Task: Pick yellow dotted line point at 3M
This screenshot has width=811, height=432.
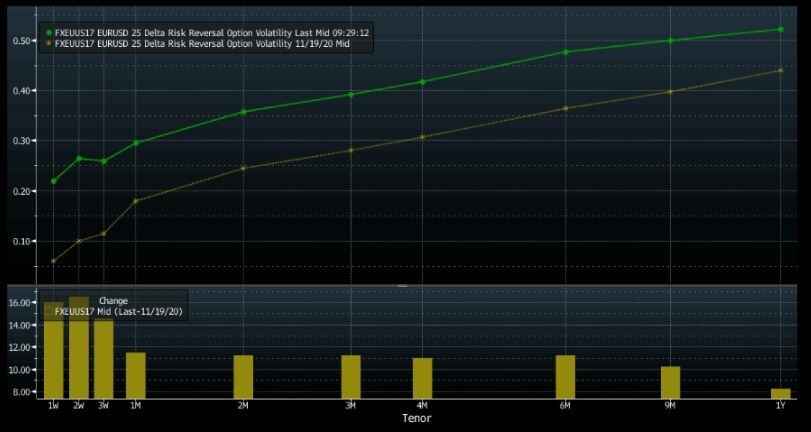Action: [351, 150]
